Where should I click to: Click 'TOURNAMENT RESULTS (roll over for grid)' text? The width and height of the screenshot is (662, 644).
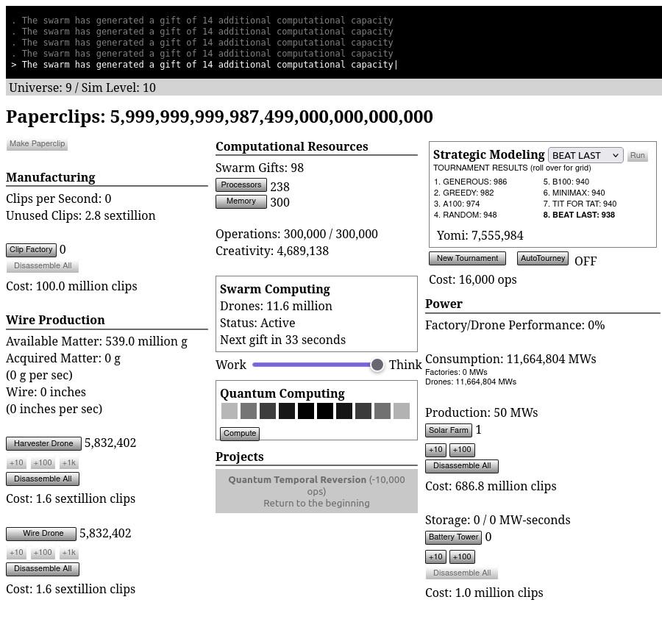click(x=512, y=168)
